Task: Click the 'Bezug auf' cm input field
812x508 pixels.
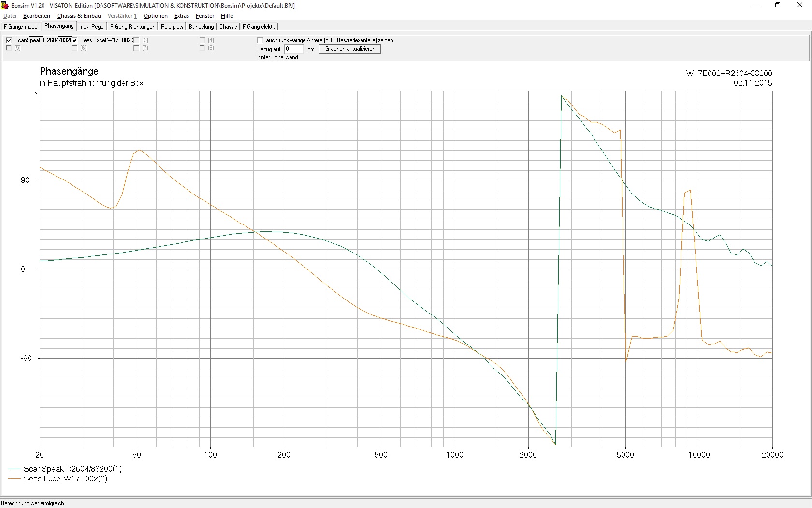Action: point(293,49)
